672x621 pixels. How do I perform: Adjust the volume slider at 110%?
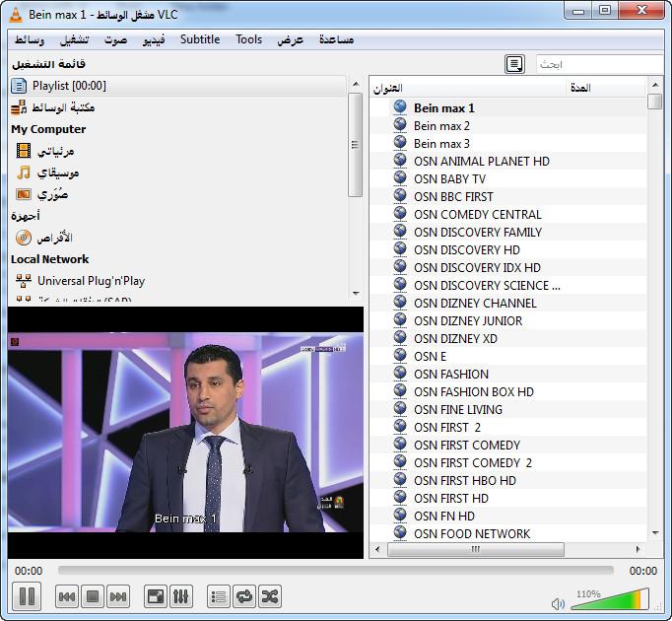[623, 599]
